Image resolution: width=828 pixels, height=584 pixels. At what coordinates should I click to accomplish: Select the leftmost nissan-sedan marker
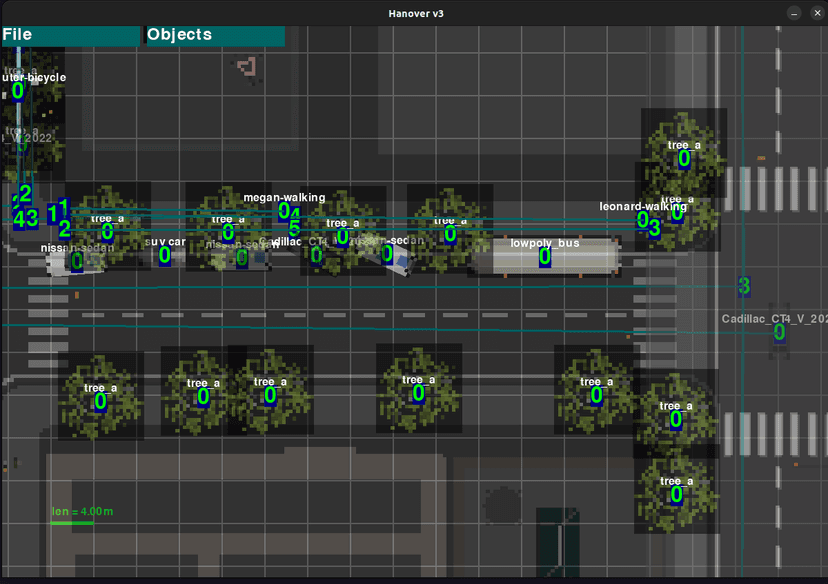(77, 262)
